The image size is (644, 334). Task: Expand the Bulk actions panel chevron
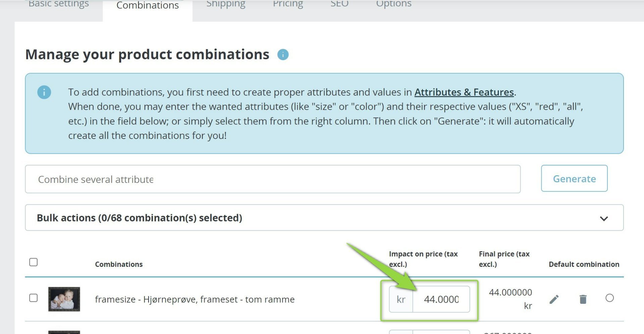point(604,219)
